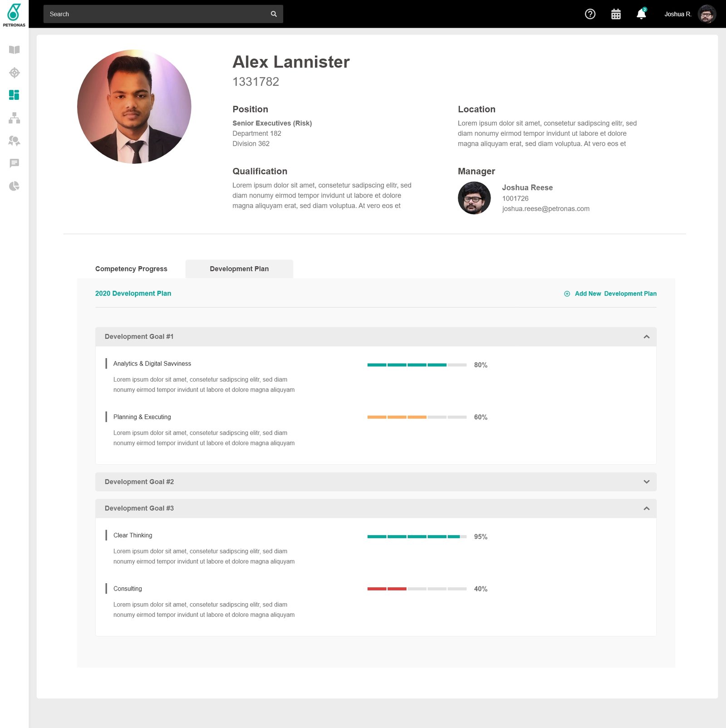726x728 pixels.
Task: Open the target crosshair sidebar icon
Action: pos(14,73)
